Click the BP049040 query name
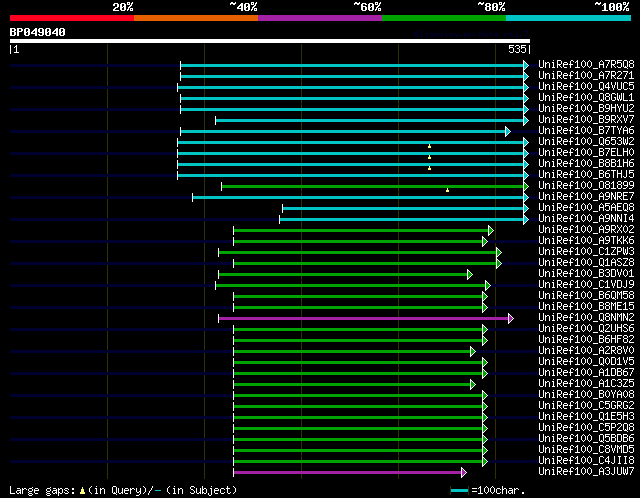The width and height of the screenshot is (640, 498). click(38, 32)
